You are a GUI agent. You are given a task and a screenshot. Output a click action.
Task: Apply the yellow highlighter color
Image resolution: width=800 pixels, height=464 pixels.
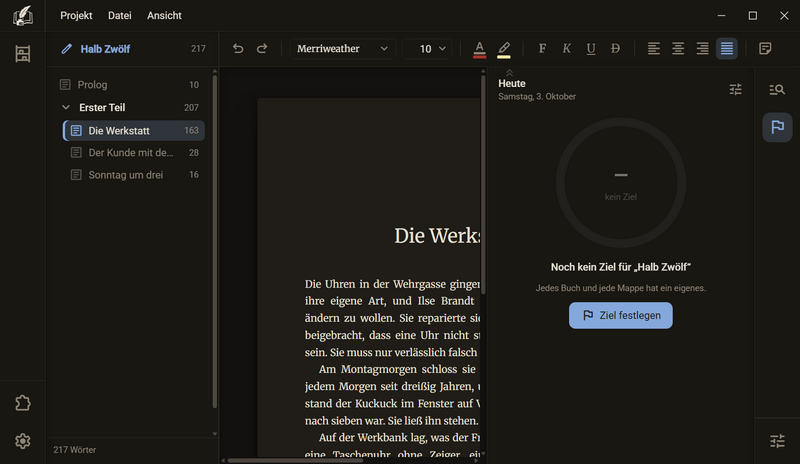click(x=504, y=50)
